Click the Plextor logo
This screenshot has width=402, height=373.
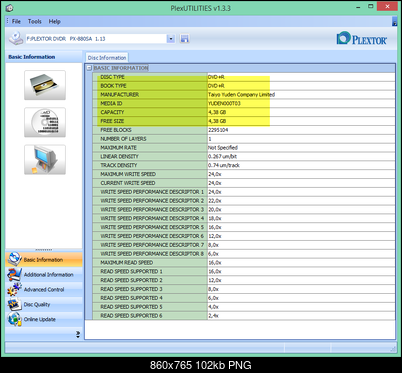point(362,38)
